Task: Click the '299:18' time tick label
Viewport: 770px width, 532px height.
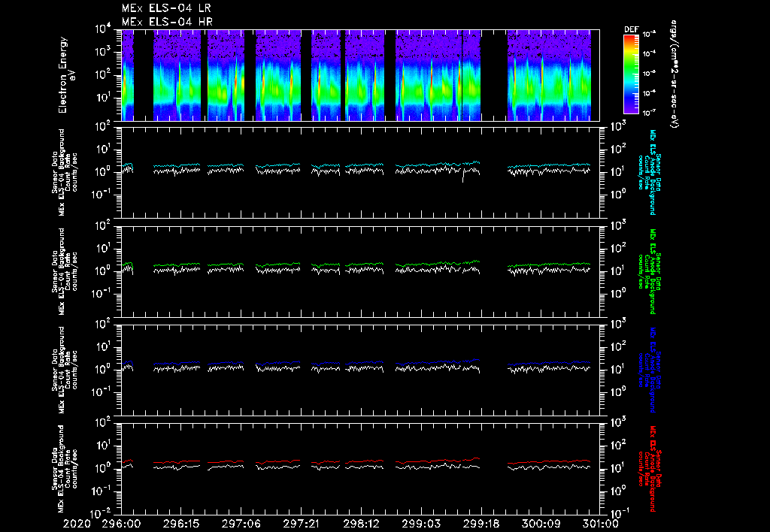Action: tap(480, 524)
